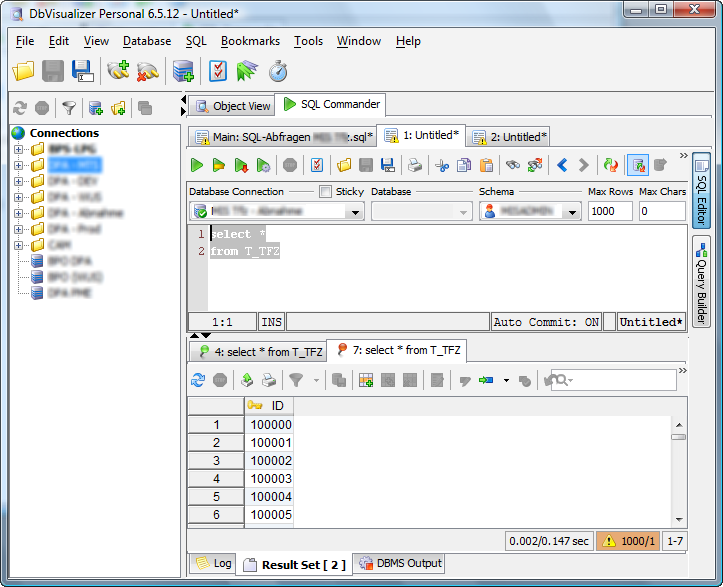Click the result grid quick search field
Viewport: 723px width, 587px height.
pyautogui.click(x=614, y=380)
